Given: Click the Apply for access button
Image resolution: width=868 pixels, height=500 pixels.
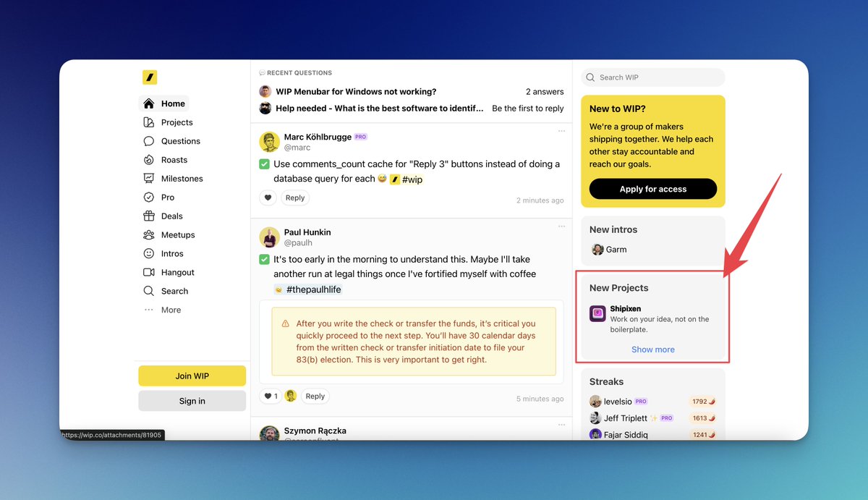Looking at the screenshot, I should click(653, 189).
